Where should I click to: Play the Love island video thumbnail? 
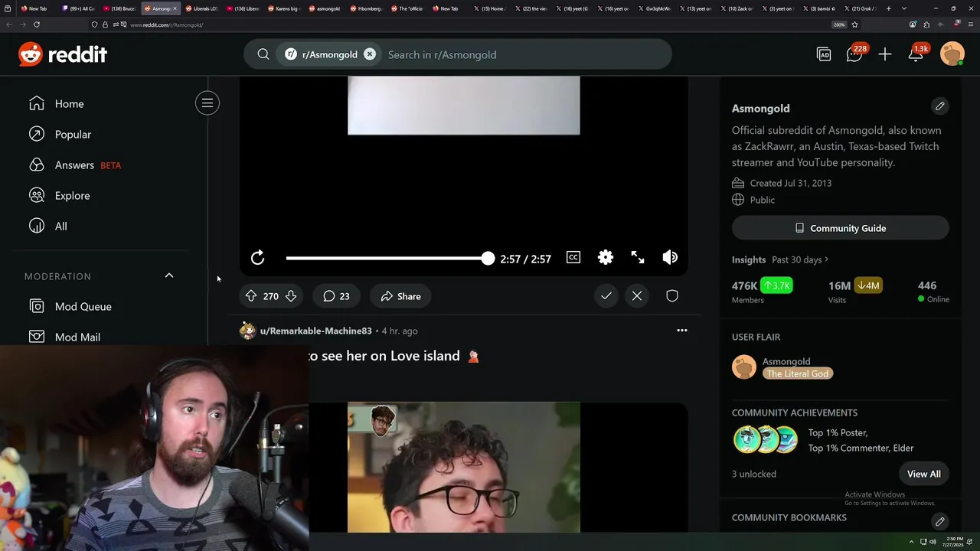pyautogui.click(x=464, y=467)
